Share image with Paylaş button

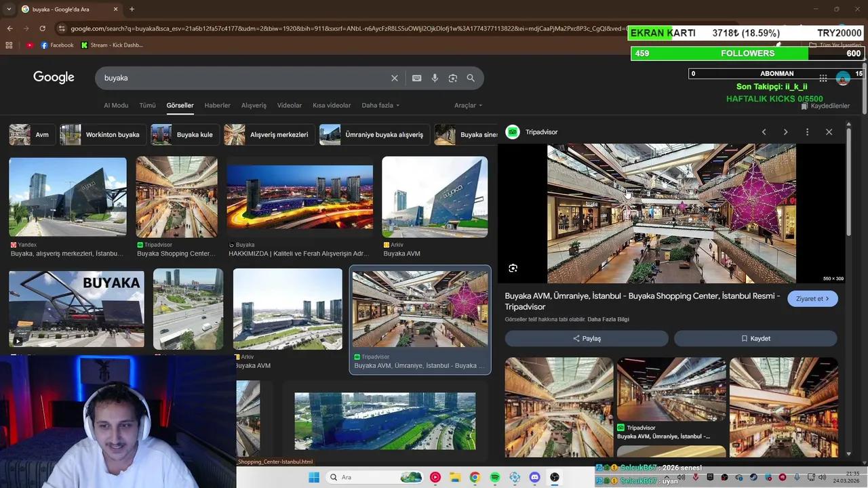click(587, 338)
